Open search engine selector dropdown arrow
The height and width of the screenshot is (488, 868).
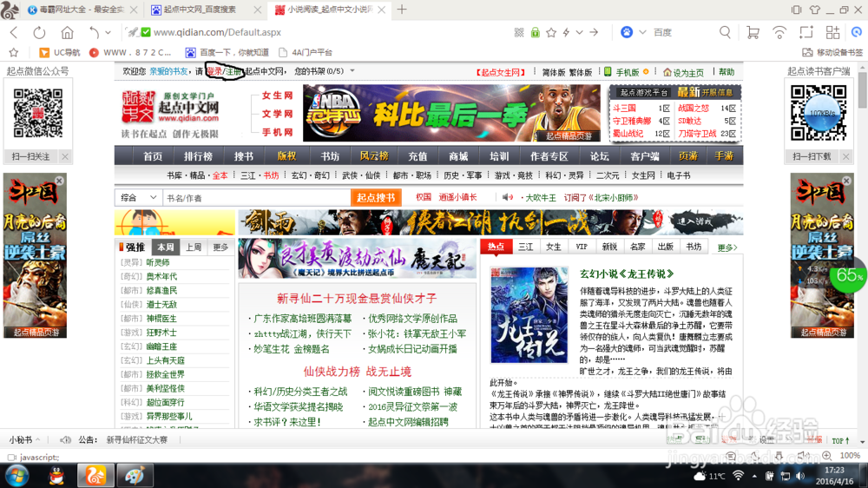642,33
